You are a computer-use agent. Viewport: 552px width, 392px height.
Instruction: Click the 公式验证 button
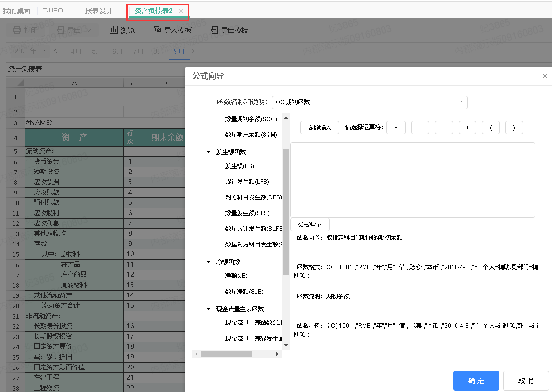[310, 225]
